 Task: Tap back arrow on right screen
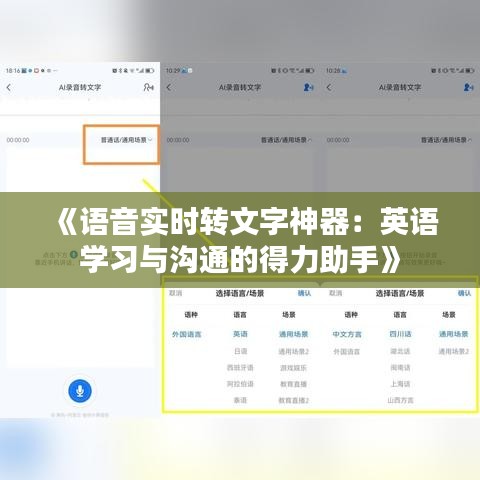coord(329,88)
